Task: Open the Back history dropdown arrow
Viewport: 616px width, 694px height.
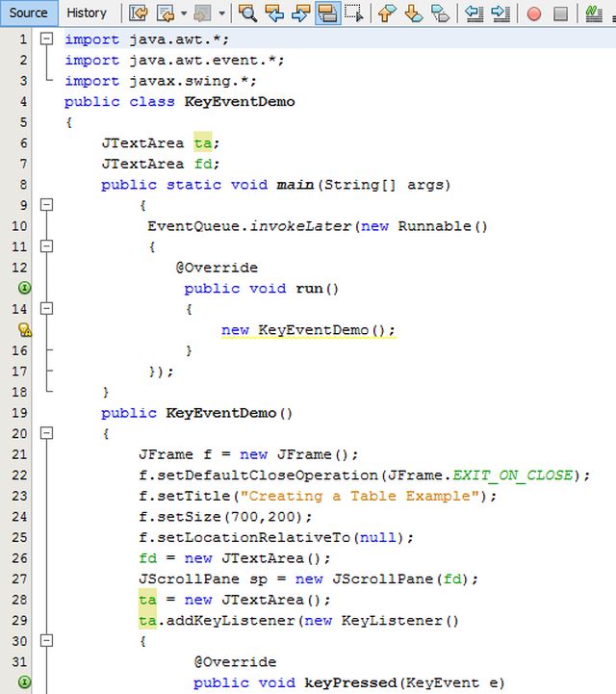Action: tap(184, 13)
